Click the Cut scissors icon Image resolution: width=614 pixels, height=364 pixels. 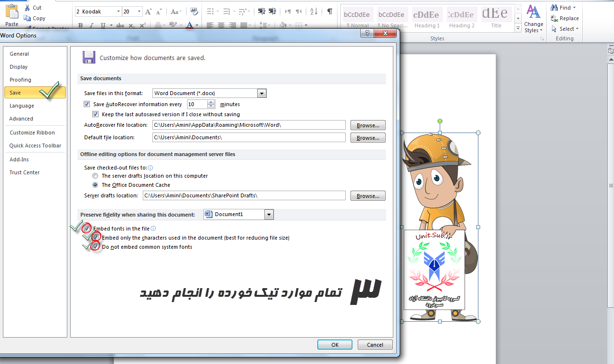click(26, 8)
